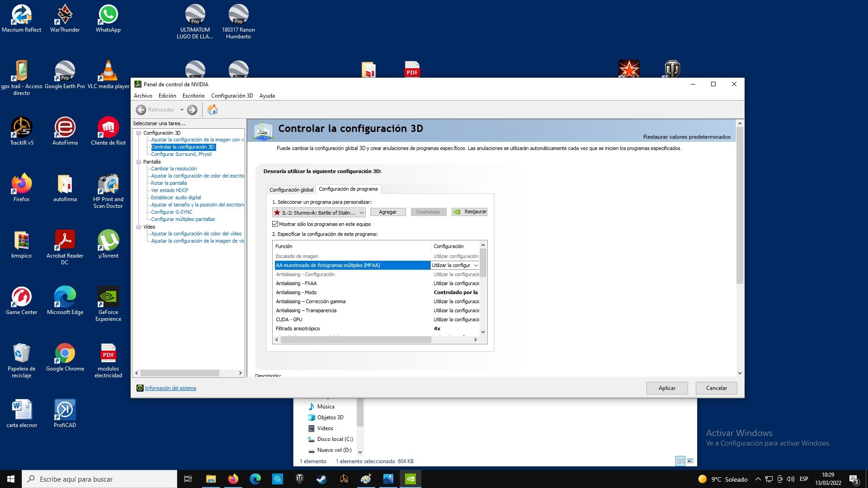Select Configurar G-SYNC in task tree

pyautogui.click(x=171, y=212)
